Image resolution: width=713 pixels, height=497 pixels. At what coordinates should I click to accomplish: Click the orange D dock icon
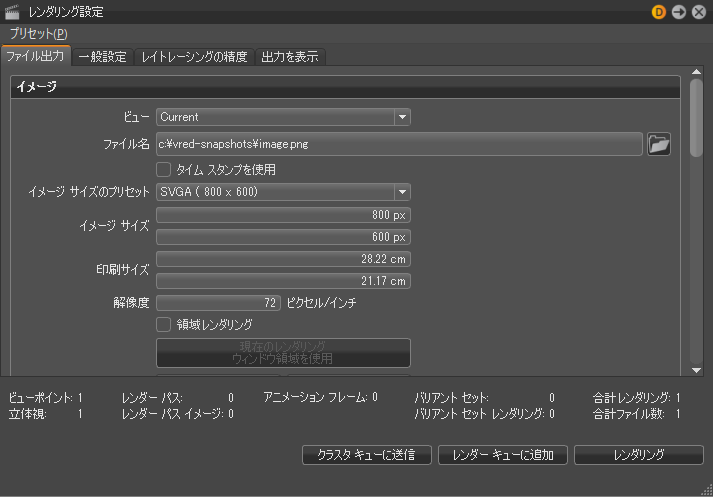pyautogui.click(x=658, y=12)
